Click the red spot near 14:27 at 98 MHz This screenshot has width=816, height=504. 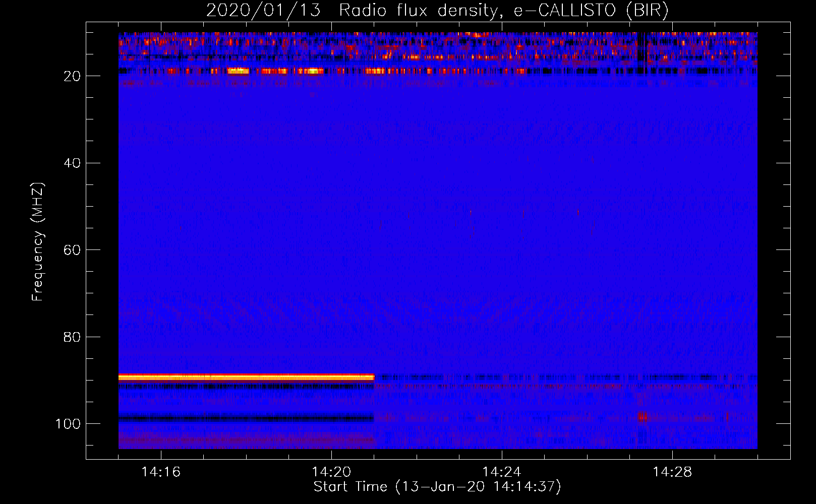coord(642,417)
